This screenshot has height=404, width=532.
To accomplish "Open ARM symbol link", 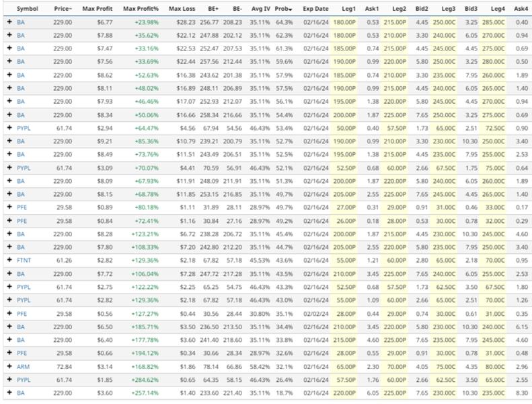I will point(23,366).
